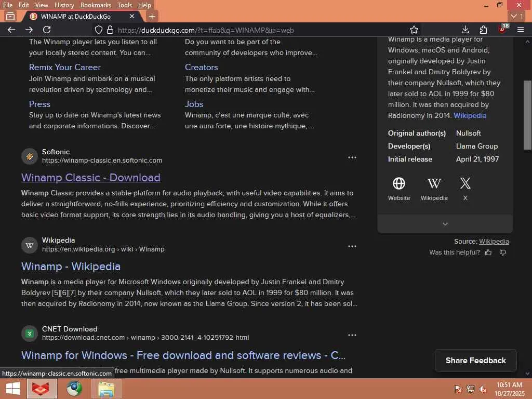532x399 pixels.
Task: Open the File menu
Action: (7, 5)
